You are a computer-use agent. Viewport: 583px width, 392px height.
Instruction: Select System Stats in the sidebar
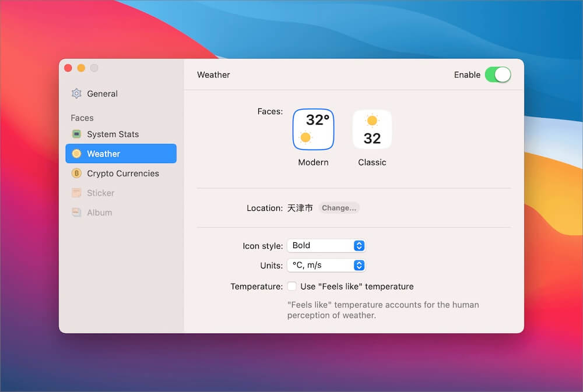(x=113, y=135)
